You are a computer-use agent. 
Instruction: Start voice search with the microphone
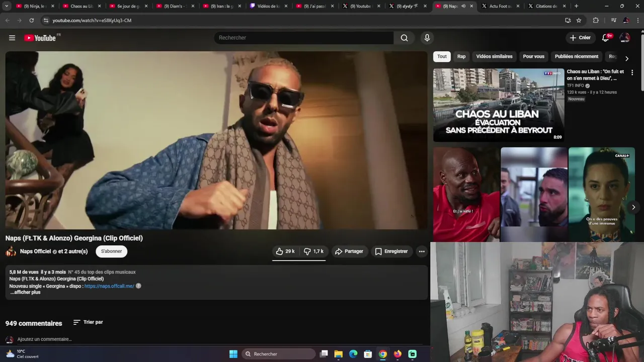(x=427, y=38)
